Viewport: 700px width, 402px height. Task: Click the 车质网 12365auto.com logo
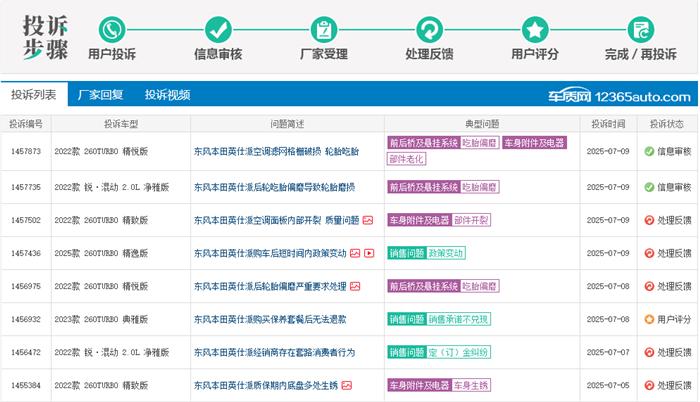(x=619, y=96)
